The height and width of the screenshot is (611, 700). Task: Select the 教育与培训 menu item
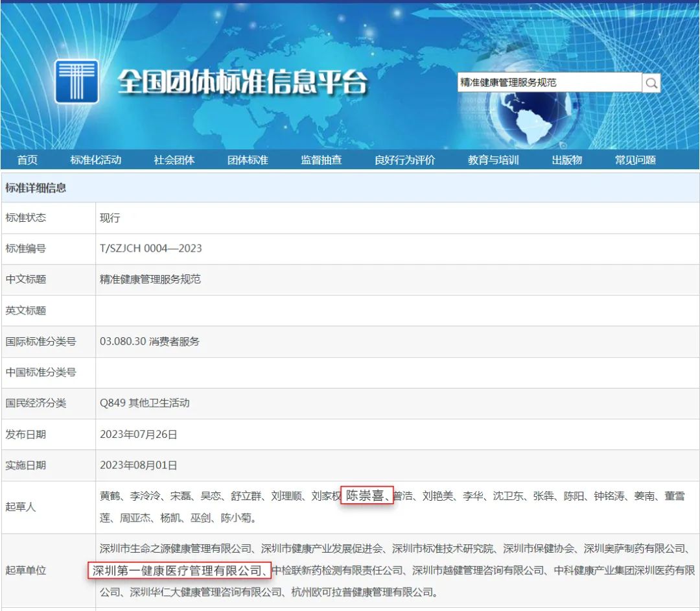pos(493,160)
